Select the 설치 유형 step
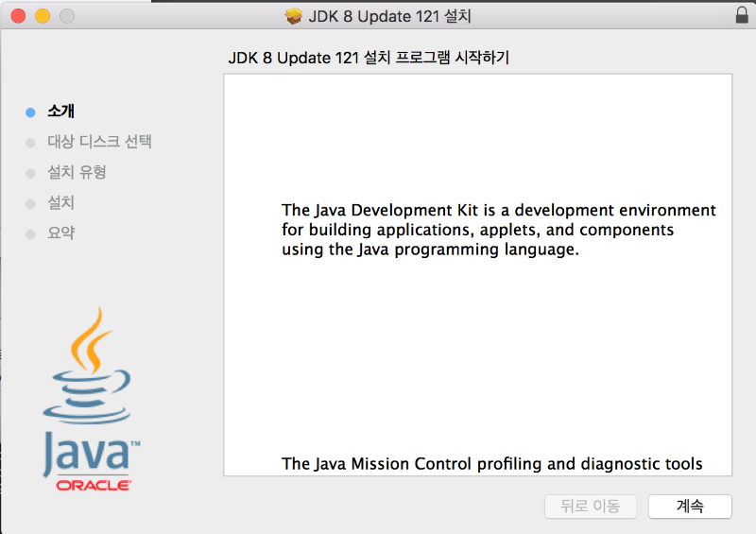The height and width of the screenshot is (534, 756). (x=77, y=172)
